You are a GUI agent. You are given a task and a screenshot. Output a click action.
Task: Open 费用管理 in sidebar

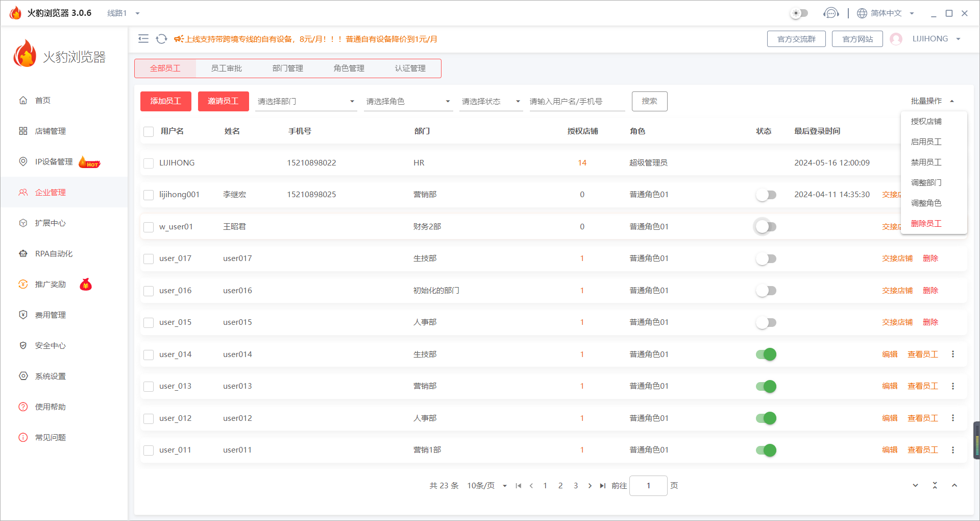(x=64, y=315)
